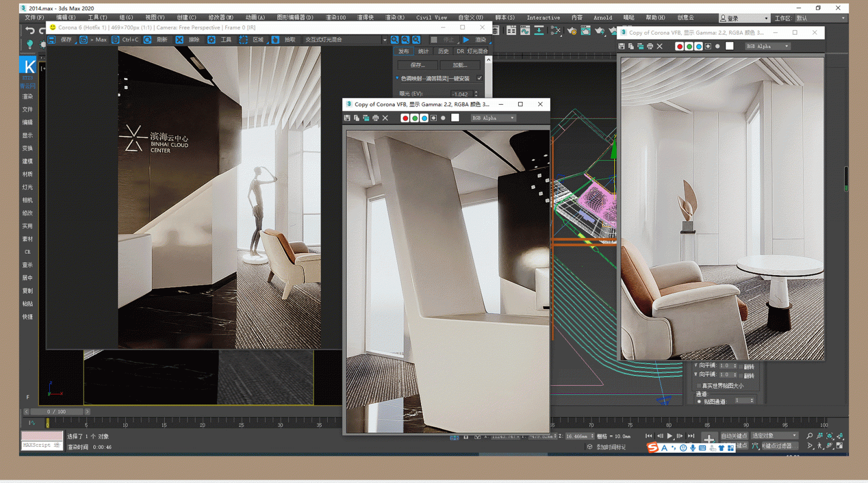Screen dimensions: 868x483
Task: Switch to the History tab in Corona VFB
Action: [x=443, y=51]
